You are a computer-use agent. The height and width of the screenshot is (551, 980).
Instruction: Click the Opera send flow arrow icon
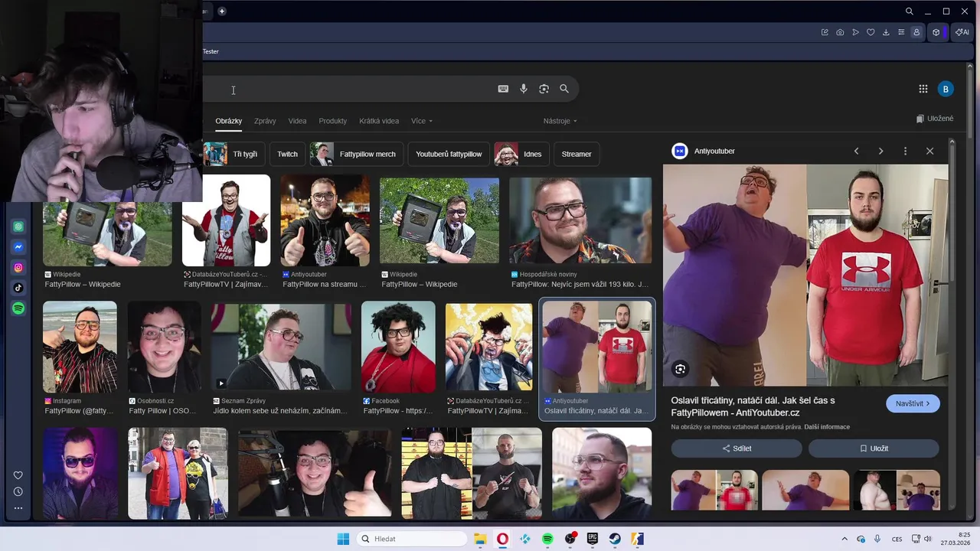tap(855, 32)
